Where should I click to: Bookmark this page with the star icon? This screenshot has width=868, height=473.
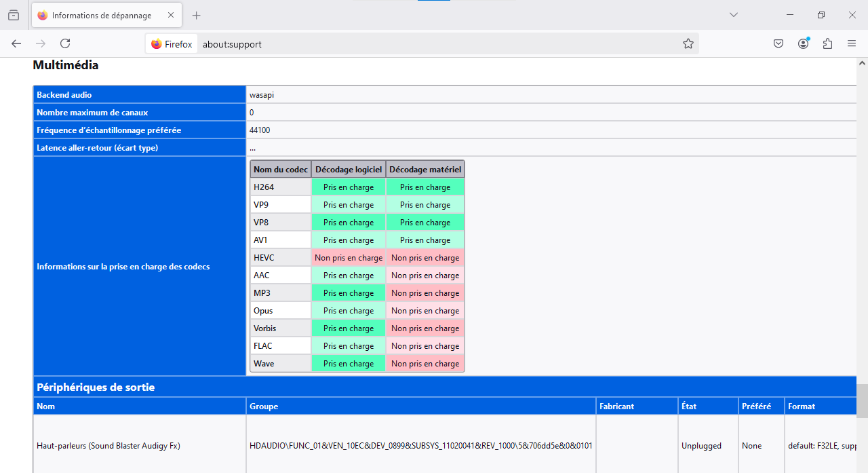[x=688, y=44]
